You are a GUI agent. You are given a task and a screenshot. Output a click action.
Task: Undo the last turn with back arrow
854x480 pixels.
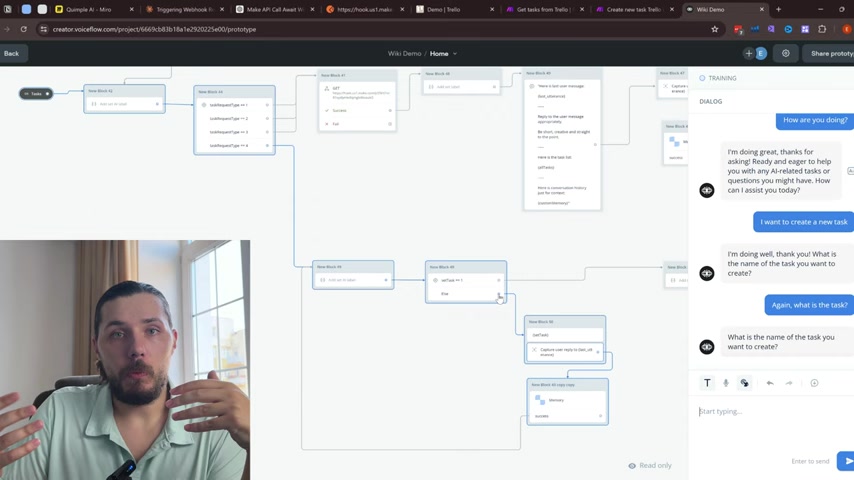pyautogui.click(x=770, y=383)
